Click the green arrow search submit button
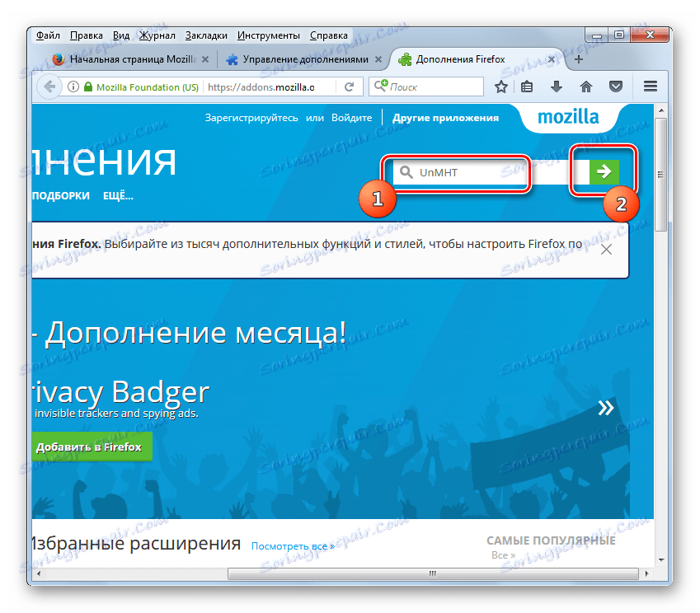This screenshot has width=700, height=613. pyautogui.click(x=604, y=171)
